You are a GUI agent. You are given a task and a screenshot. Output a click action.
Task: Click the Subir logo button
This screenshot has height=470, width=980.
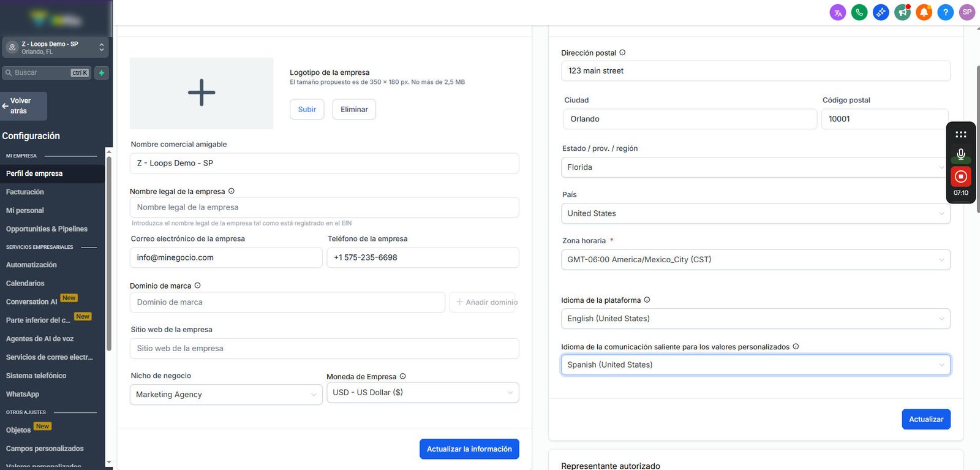coord(307,110)
